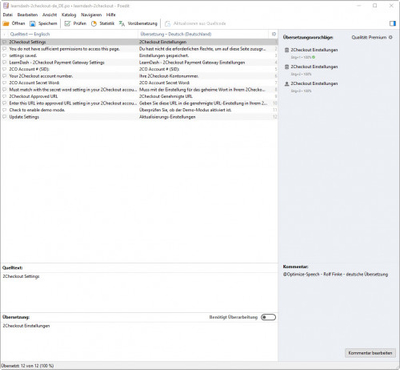
Task: Click translation 'Ihre 2Checkout-Kontonummer.'
Action: point(169,76)
